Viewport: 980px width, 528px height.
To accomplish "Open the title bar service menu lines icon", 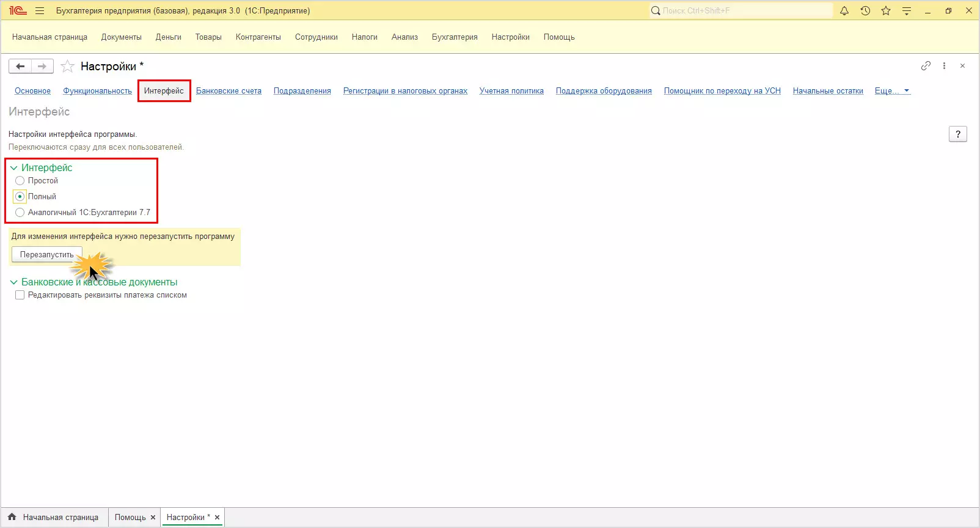I will pos(907,10).
